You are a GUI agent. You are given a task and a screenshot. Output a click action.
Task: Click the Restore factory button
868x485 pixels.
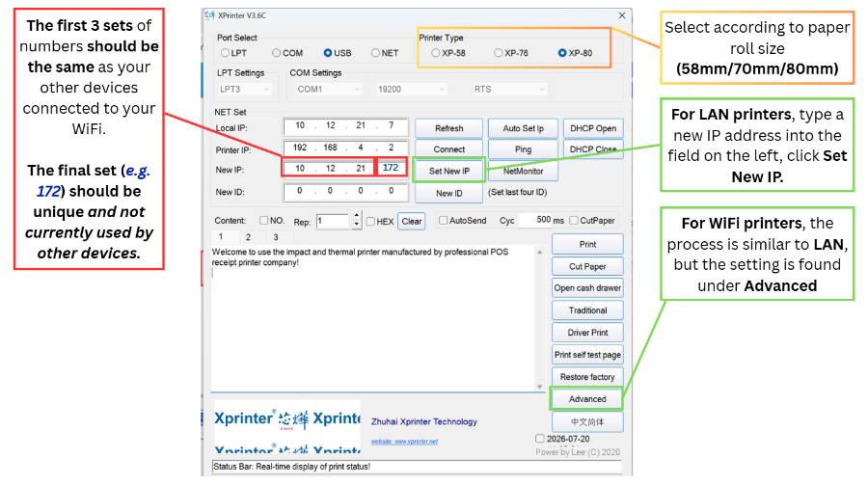click(587, 377)
